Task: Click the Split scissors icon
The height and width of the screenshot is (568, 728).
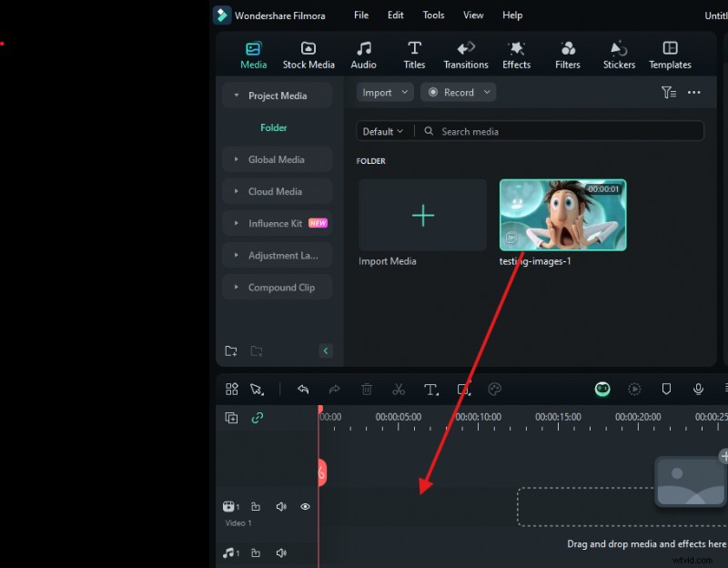Action: (399, 390)
